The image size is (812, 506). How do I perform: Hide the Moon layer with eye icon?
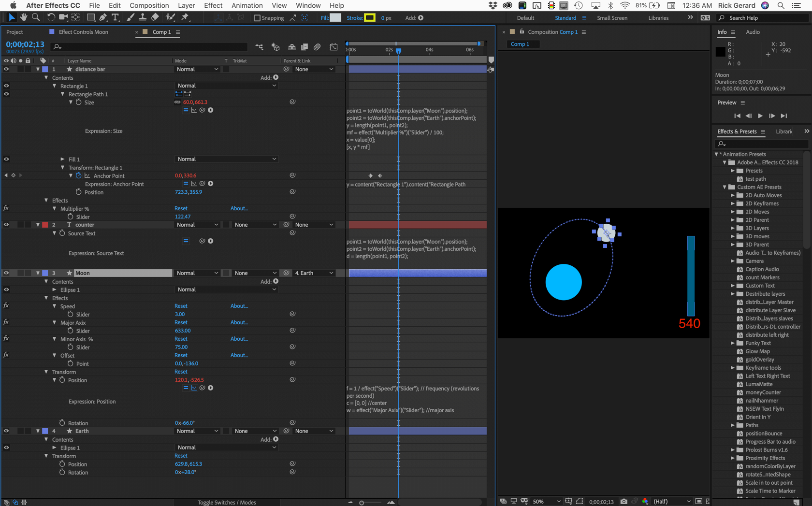pyautogui.click(x=6, y=273)
